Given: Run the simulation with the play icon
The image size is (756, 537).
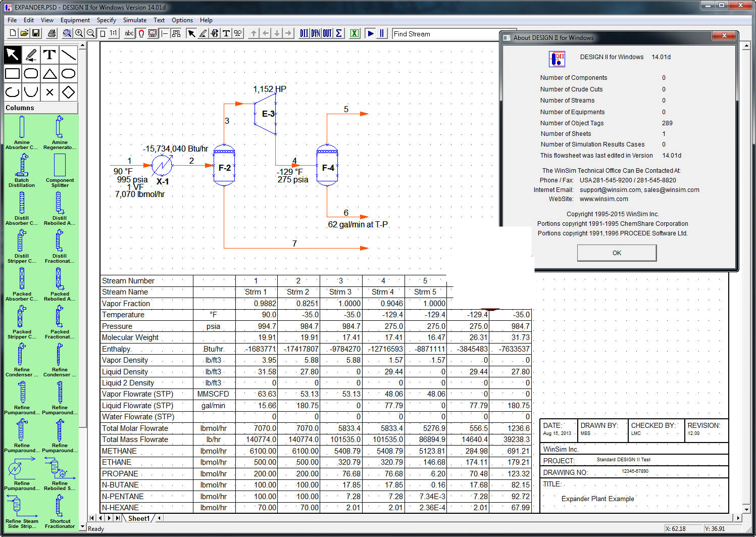Looking at the screenshot, I should (x=371, y=33).
